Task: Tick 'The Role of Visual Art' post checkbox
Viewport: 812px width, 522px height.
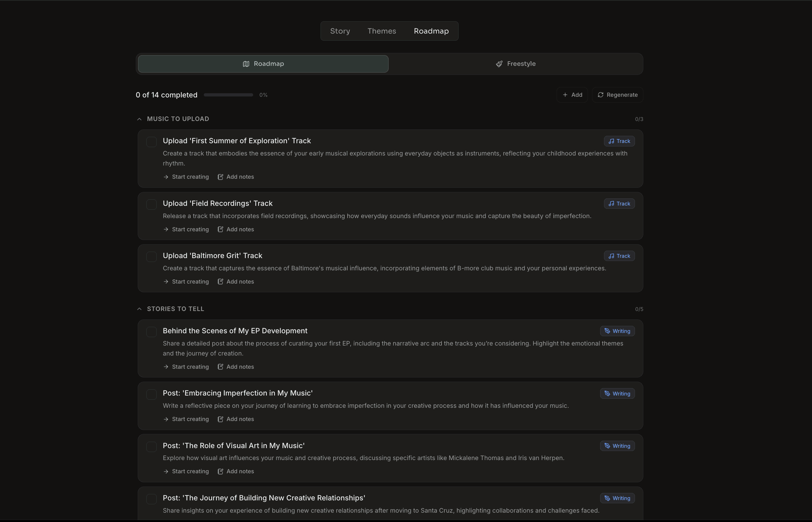Action: click(152, 447)
